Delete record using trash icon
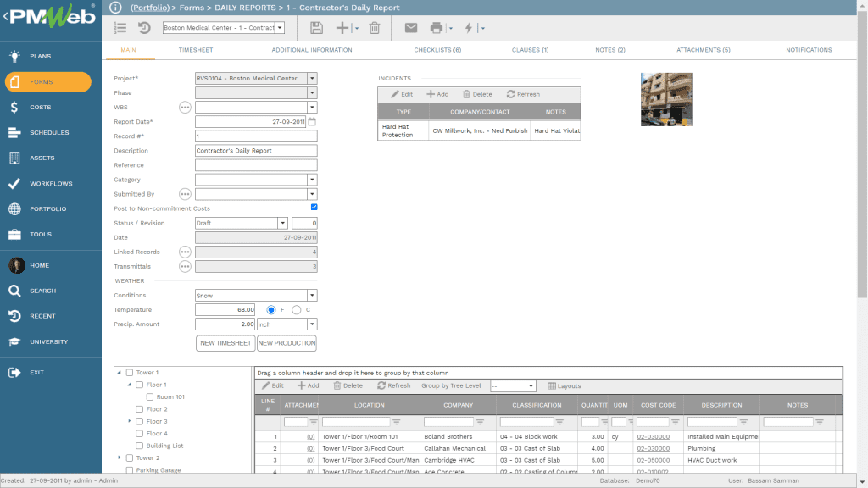The image size is (868, 488). (x=375, y=28)
